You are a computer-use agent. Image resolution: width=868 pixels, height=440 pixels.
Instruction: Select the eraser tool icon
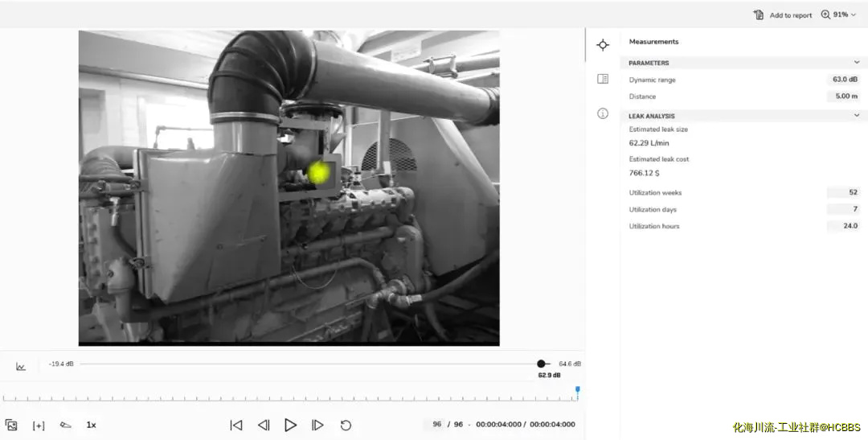65,425
